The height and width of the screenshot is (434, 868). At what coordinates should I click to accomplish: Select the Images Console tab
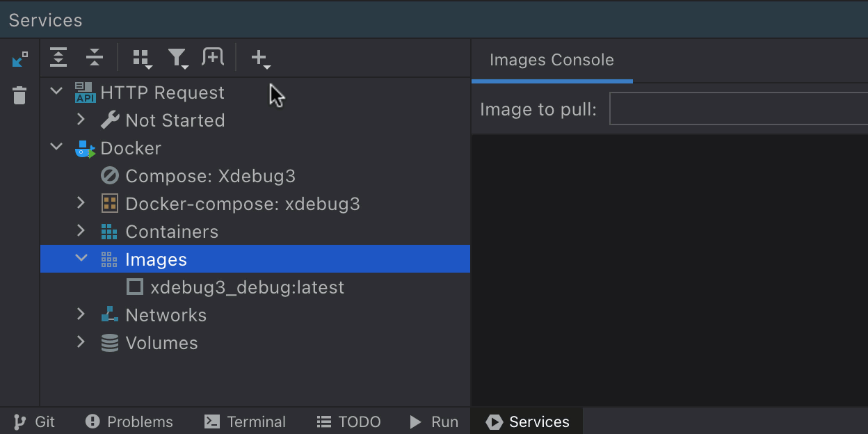[x=552, y=61]
